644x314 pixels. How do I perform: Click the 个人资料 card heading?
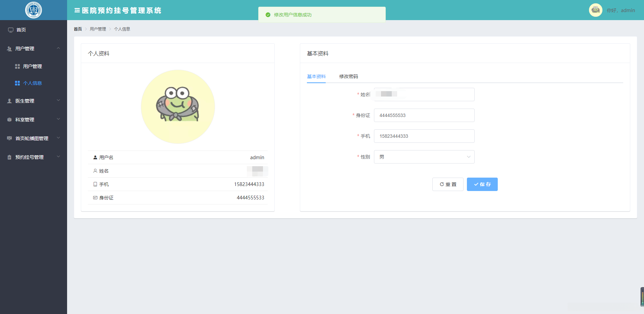coord(99,54)
